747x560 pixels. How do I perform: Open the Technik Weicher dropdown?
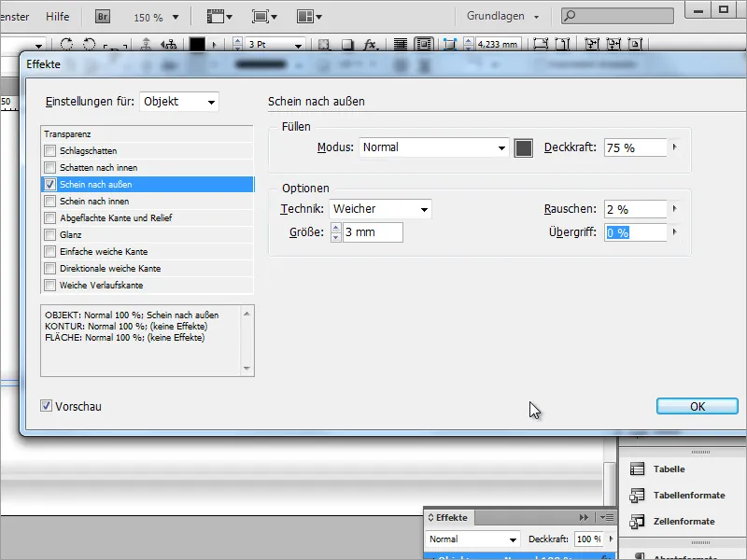pyautogui.click(x=380, y=209)
